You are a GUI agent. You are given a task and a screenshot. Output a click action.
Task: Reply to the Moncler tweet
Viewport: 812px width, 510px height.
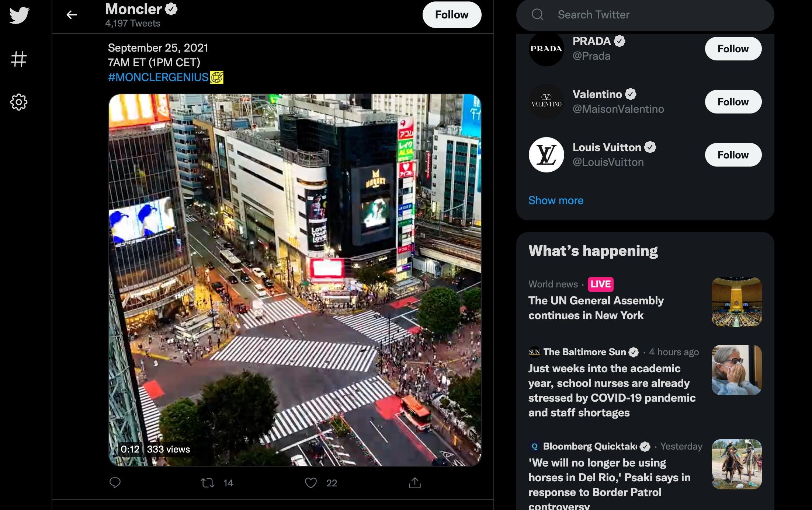(115, 483)
